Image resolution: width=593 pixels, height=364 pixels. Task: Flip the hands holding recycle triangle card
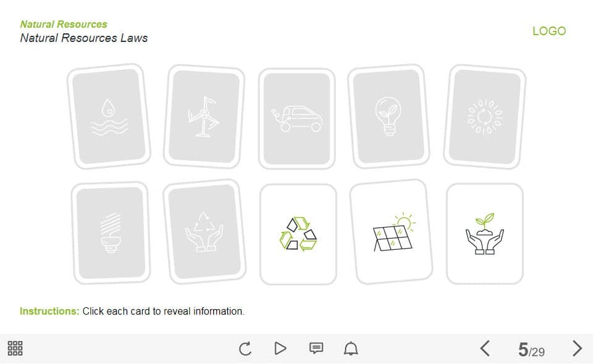204,232
